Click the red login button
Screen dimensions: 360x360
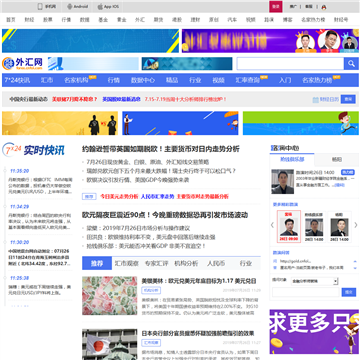(276, 7)
